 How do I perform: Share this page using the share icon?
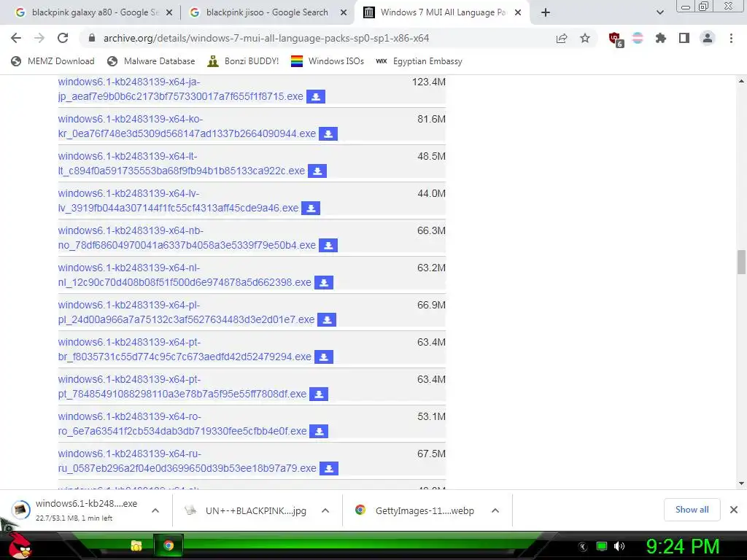point(562,38)
